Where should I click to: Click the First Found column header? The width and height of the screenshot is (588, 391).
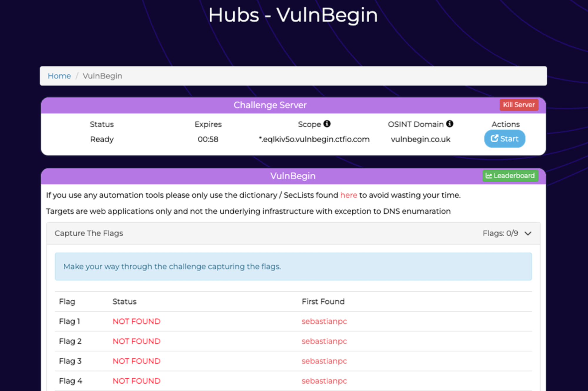coord(323,302)
